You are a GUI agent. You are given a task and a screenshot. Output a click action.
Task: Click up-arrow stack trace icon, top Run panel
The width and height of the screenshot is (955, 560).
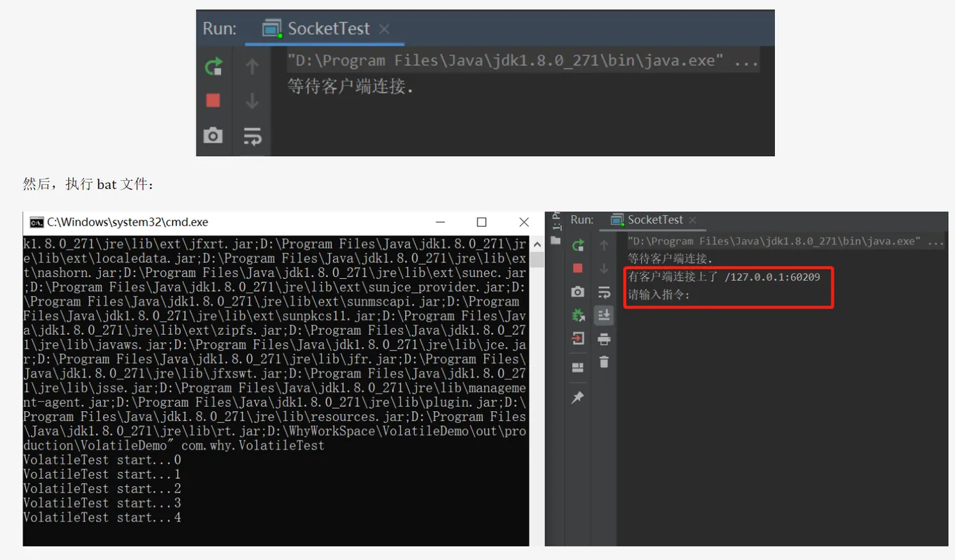click(252, 66)
